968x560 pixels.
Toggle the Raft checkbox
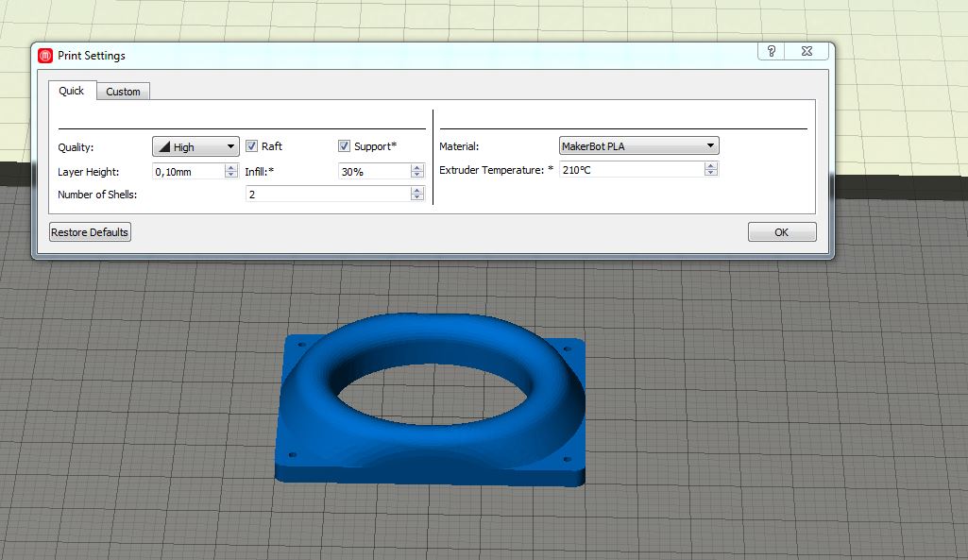point(251,146)
